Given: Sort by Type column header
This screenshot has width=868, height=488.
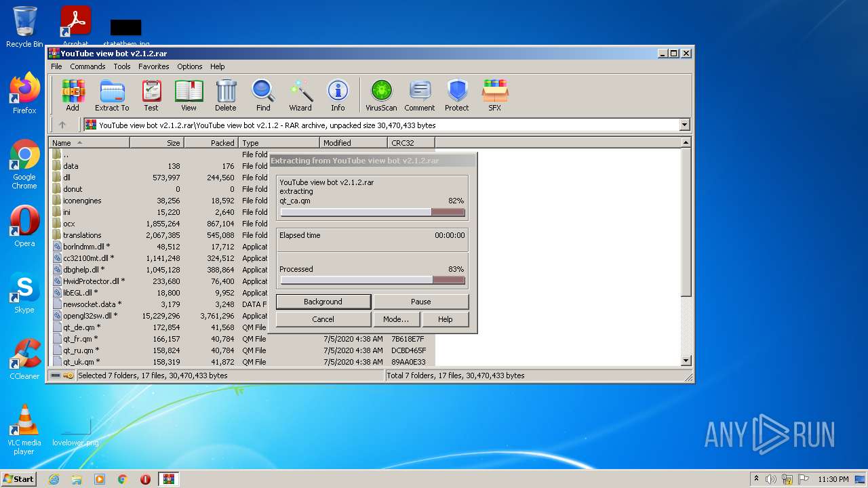Looking at the screenshot, I should point(279,142).
